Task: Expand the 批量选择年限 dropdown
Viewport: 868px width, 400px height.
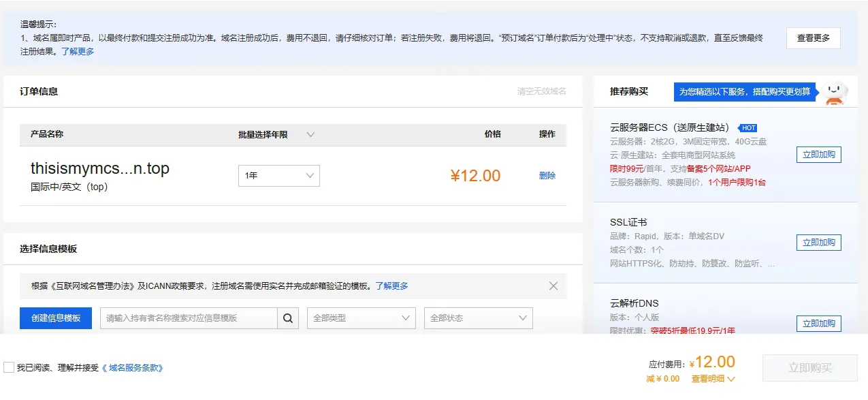Action: (x=310, y=135)
